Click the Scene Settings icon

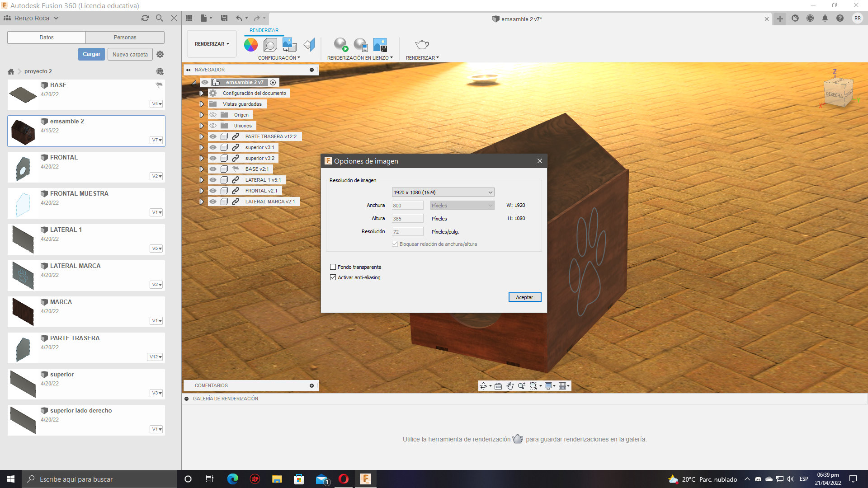coord(270,45)
